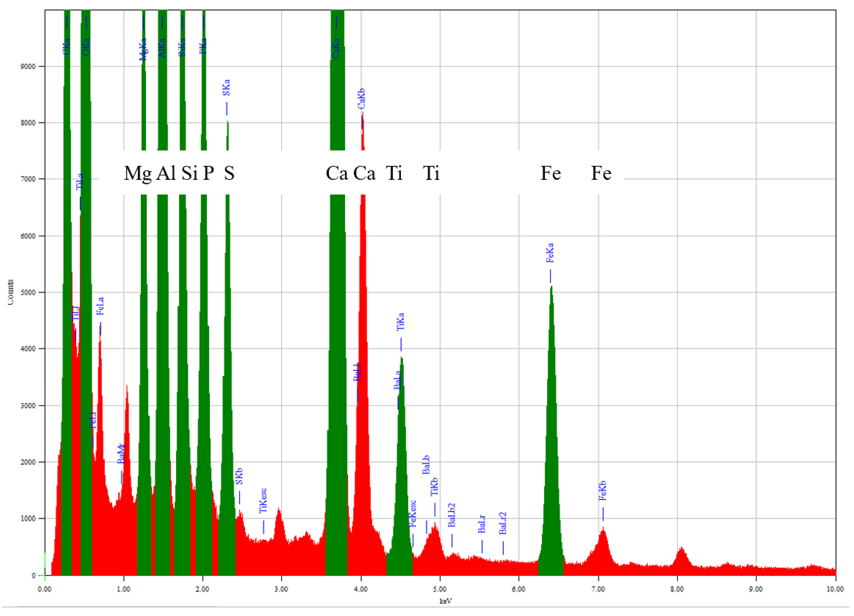The image size is (854, 616).
Task: Click the keV x-axis title
Action: tap(445, 601)
